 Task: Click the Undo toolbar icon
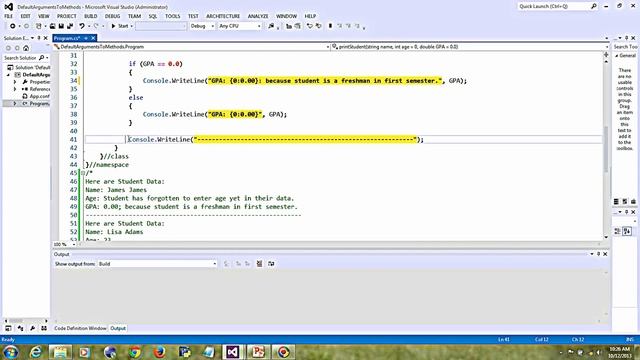coord(82,26)
